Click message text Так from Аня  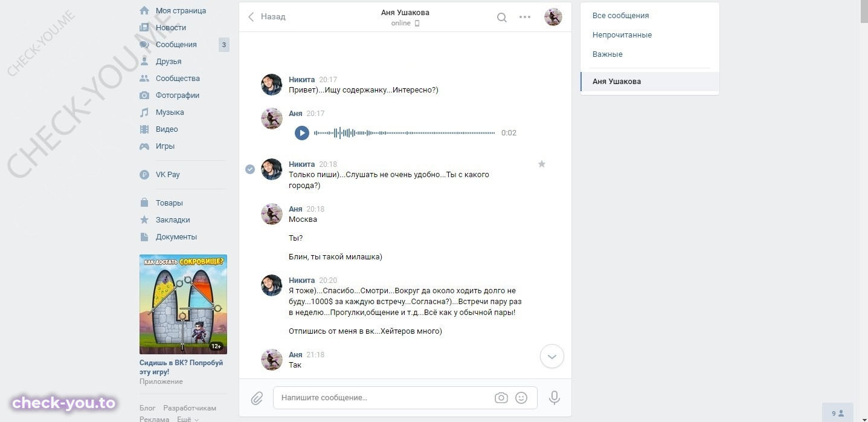pyautogui.click(x=295, y=365)
